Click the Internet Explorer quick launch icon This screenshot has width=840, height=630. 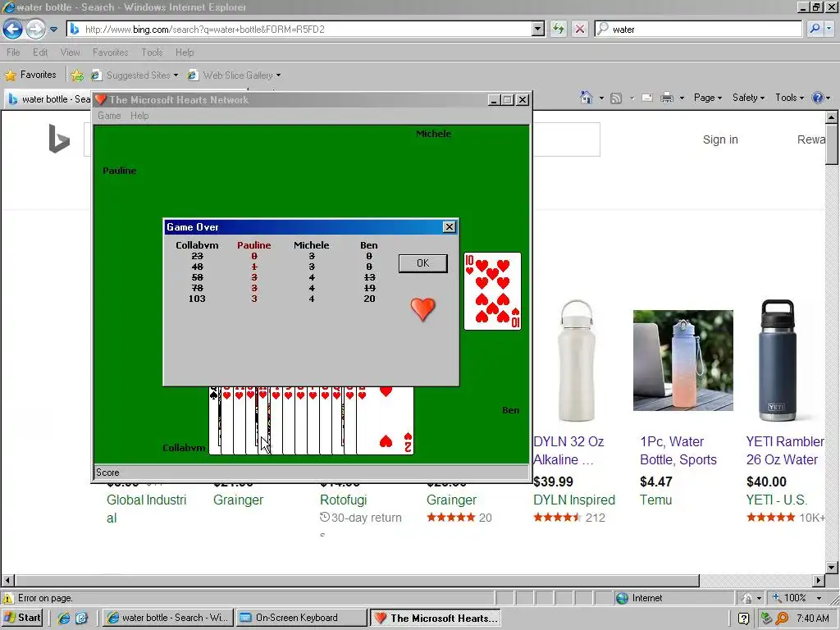(64, 618)
